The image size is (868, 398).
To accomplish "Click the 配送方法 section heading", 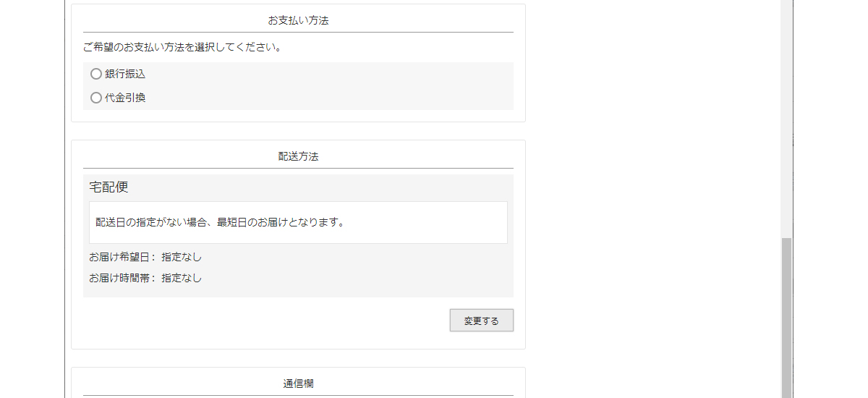I will (x=298, y=156).
